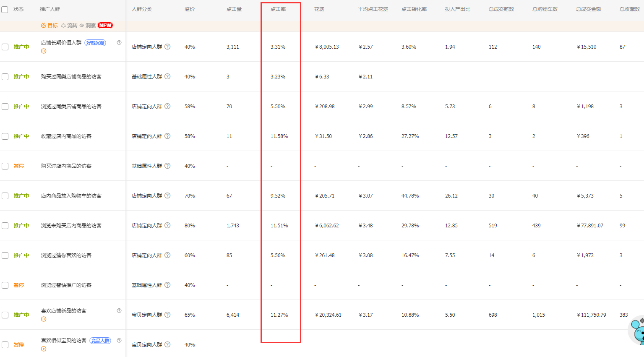
Task: Select checkbox for 收藏过店内商品的访客 row
Action: [x=5, y=136]
